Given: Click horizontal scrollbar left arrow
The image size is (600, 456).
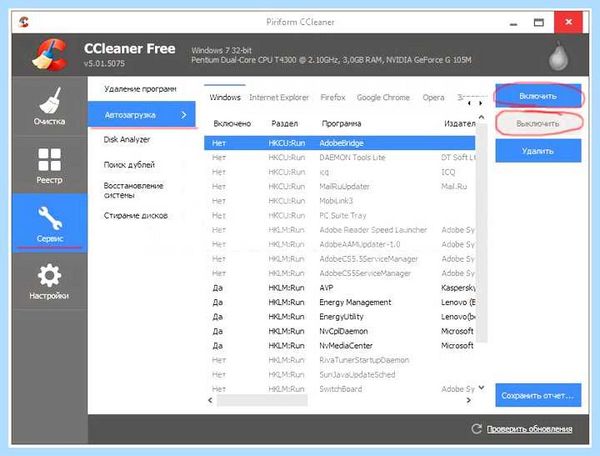Looking at the screenshot, I should point(210,400).
